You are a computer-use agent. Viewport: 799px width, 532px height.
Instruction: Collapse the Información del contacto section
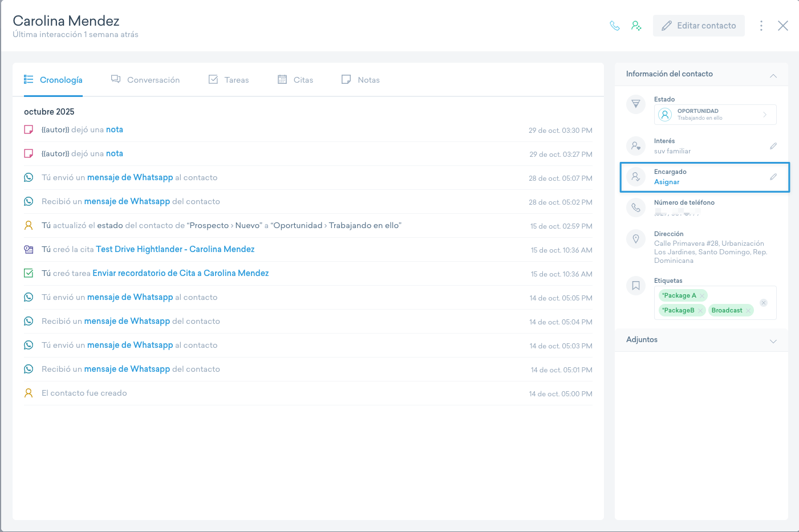pos(773,76)
